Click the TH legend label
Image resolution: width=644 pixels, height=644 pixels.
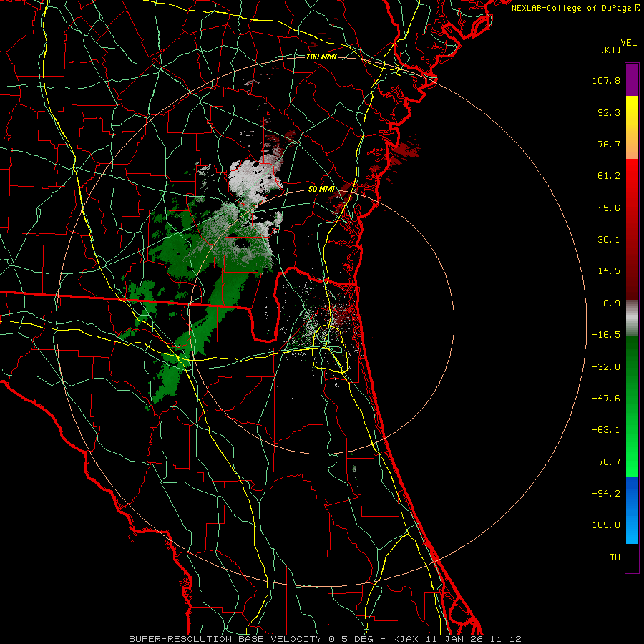[615, 557]
